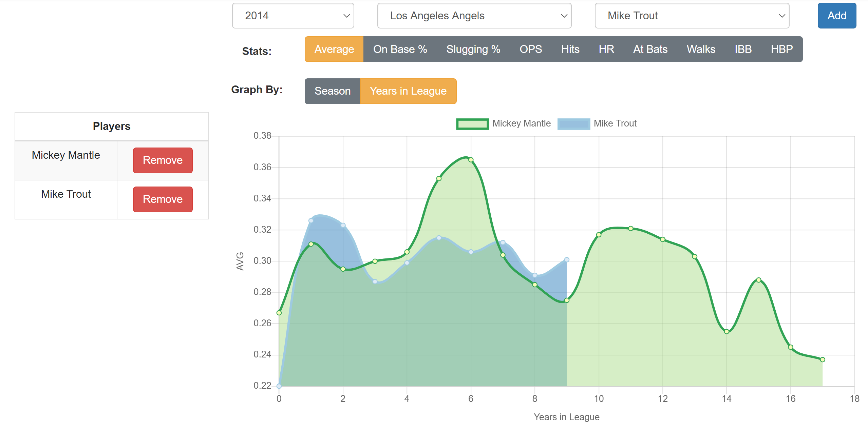868x428 pixels.
Task: Click Mickey Mantle's last point at year 17
Action: click(823, 359)
